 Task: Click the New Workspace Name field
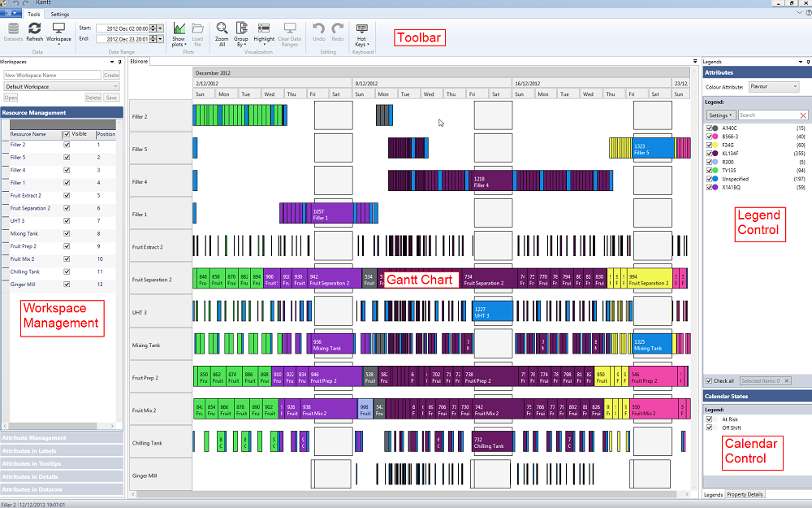click(x=51, y=75)
